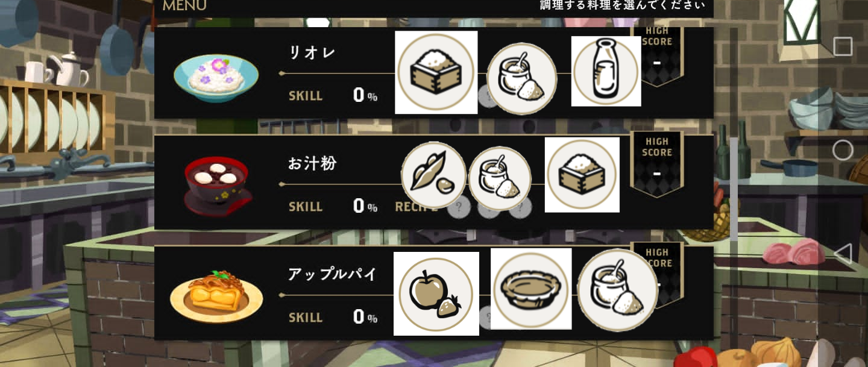The image size is (868, 367).
Task: Select sugar jar icon in アップルパイ row
Action: pyautogui.click(x=617, y=290)
